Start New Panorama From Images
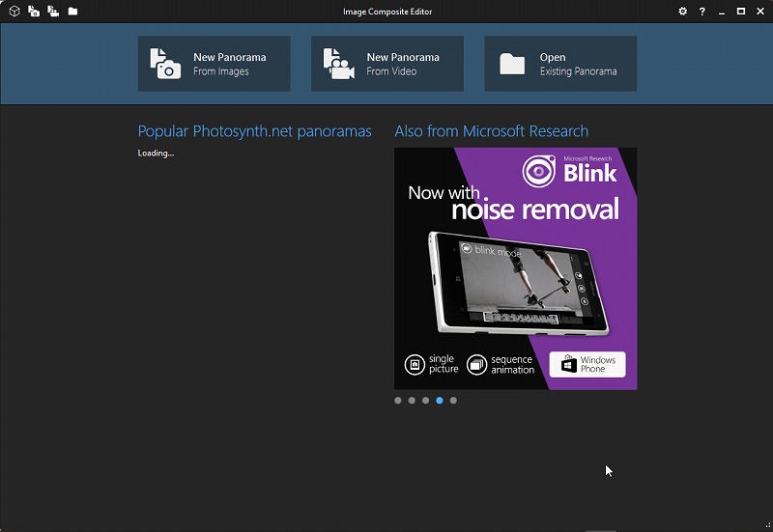The height and width of the screenshot is (532, 773). tap(214, 64)
